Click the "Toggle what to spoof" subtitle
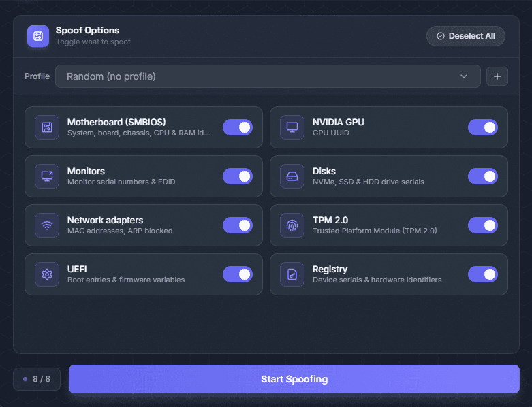The height and width of the screenshot is (407, 532). click(93, 42)
